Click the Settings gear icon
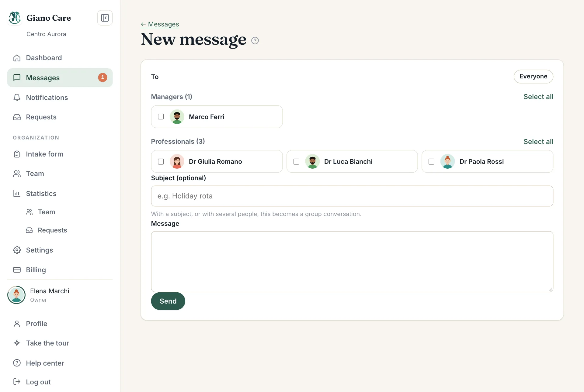The image size is (584, 392). (x=17, y=250)
